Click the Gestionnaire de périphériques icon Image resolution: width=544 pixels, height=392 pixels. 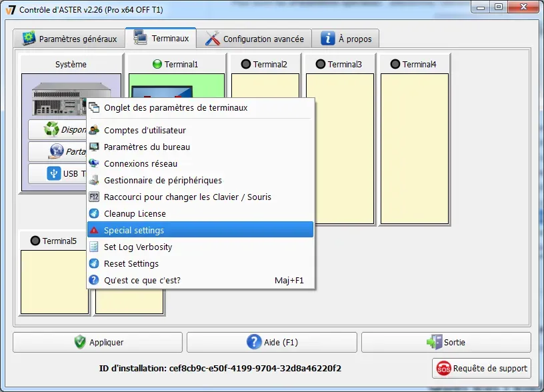tap(94, 180)
